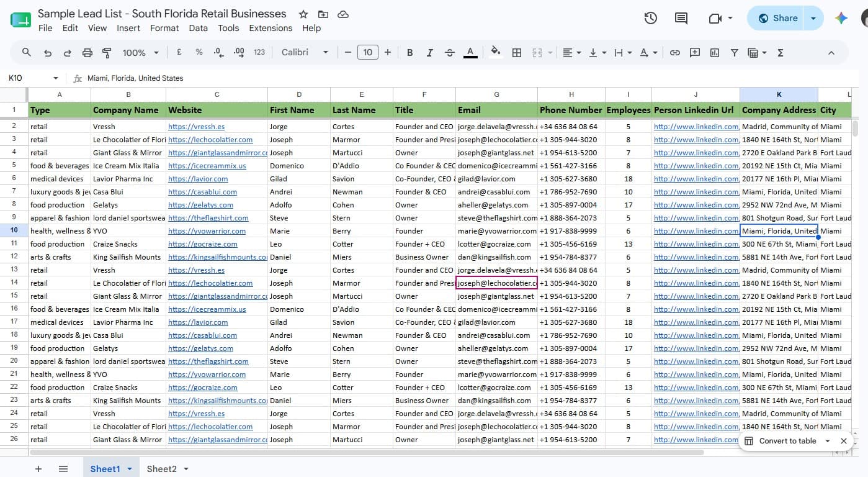Open vertical align options
Image resolution: width=868 pixels, height=477 pixels.
(597, 53)
